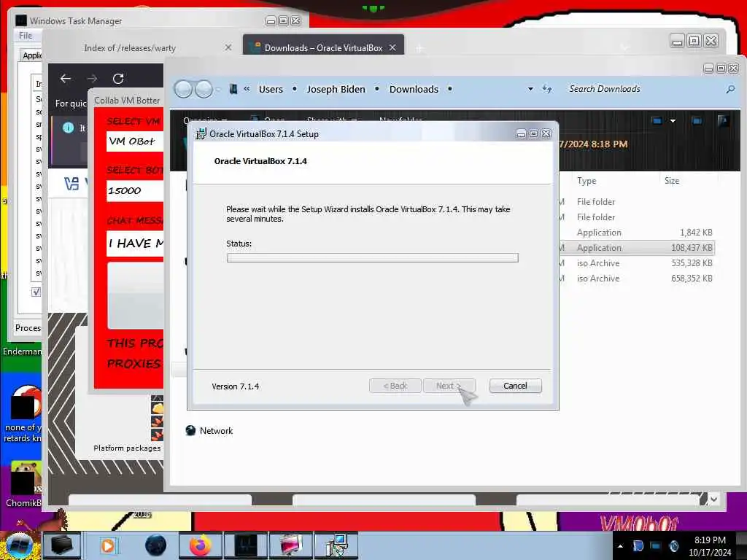
Task: Select the iso Archive row sized 658,352 KB
Action: pyautogui.click(x=638, y=278)
